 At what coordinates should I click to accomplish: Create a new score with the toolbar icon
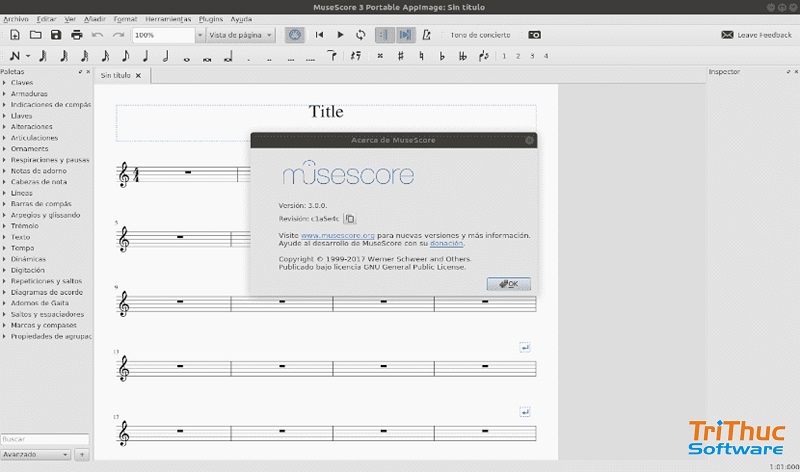coord(15,35)
